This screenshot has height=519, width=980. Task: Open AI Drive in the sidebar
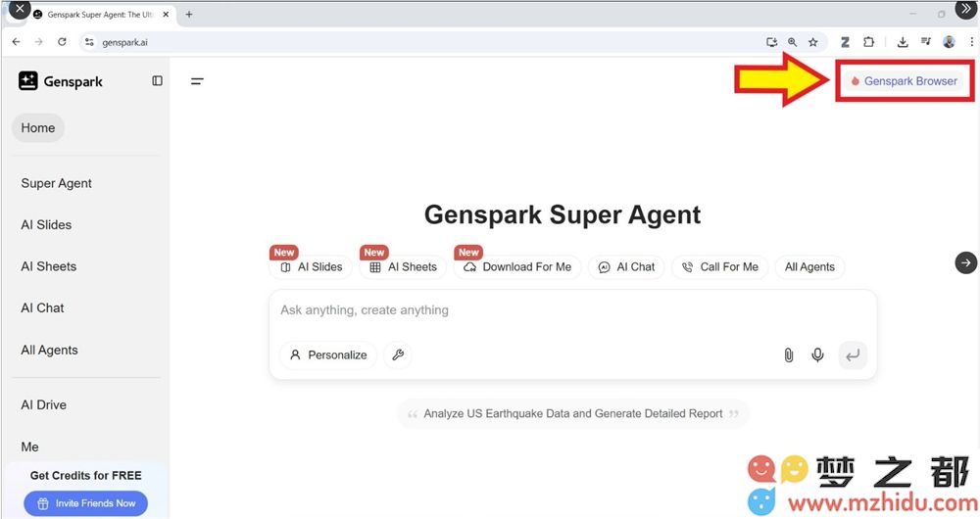point(44,404)
